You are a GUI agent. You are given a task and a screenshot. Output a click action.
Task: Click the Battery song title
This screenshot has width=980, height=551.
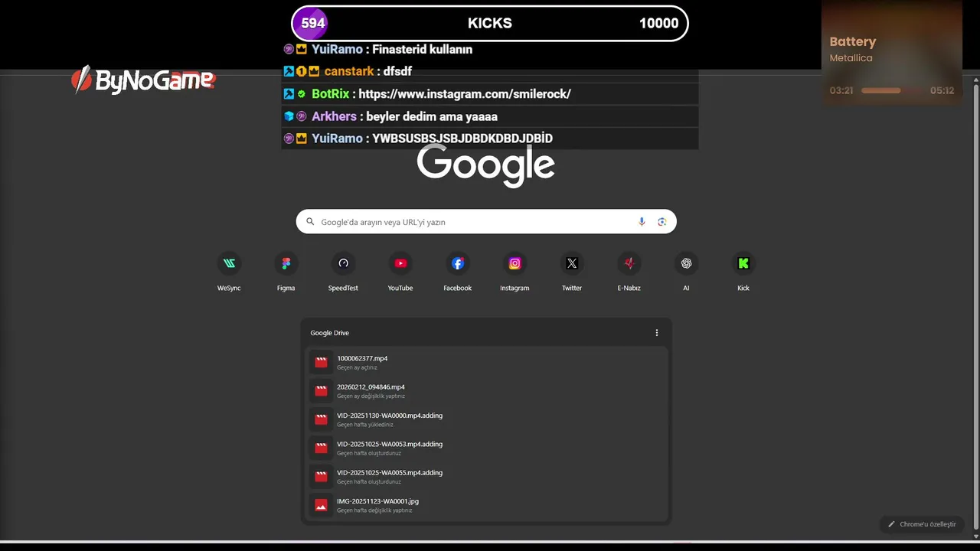coord(852,42)
